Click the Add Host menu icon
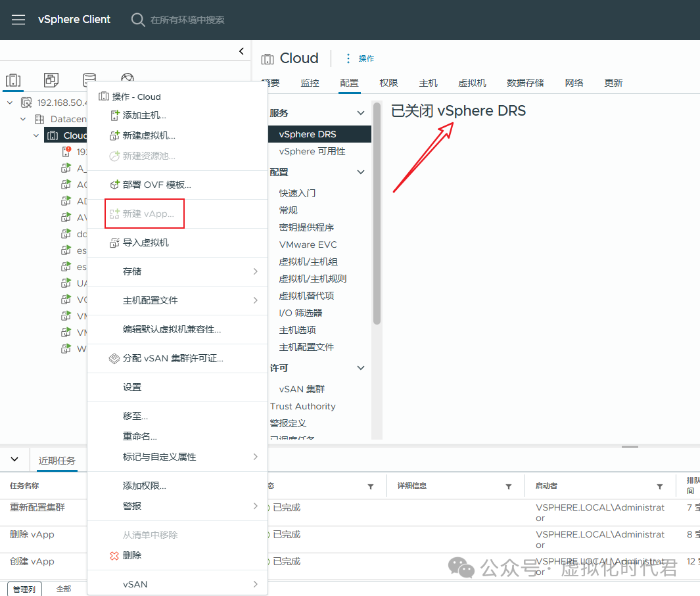The image size is (700, 596). 115,115
